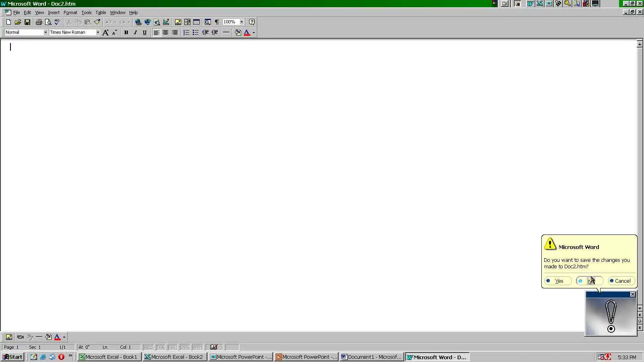The height and width of the screenshot is (362, 644).
Task: Toggle Bold formatting
Action: tap(126, 33)
